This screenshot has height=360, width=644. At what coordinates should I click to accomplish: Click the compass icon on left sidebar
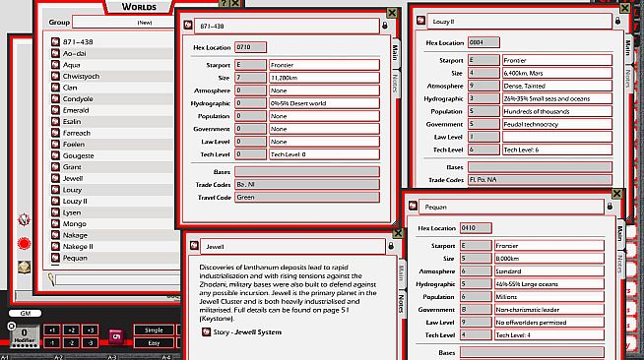(25, 219)
